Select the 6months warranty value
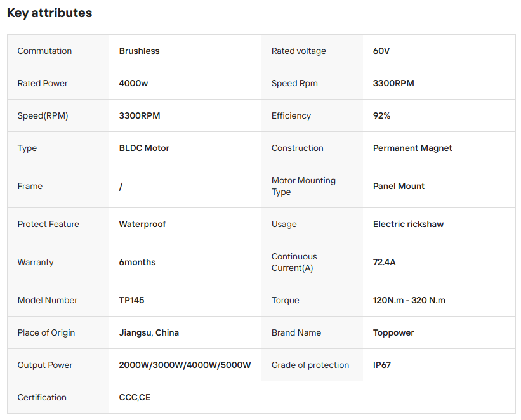This screenshot has height=420, width=521. pos(137,262)
